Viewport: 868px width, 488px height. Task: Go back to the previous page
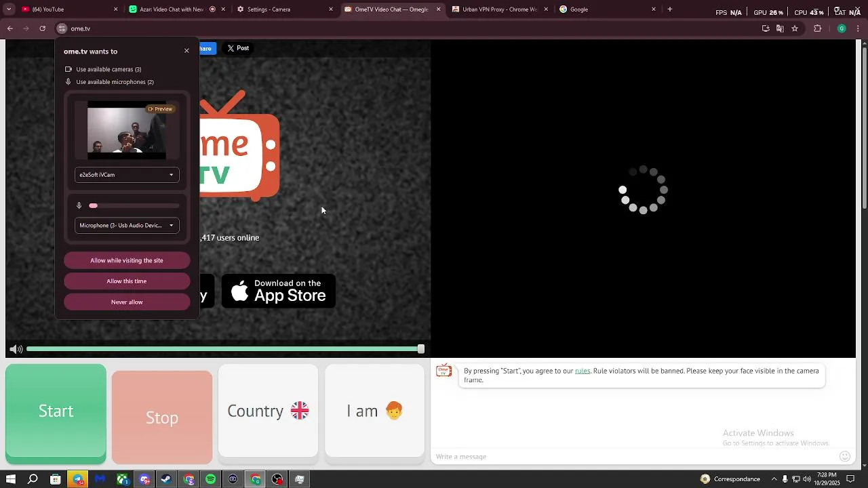point(10,28)
